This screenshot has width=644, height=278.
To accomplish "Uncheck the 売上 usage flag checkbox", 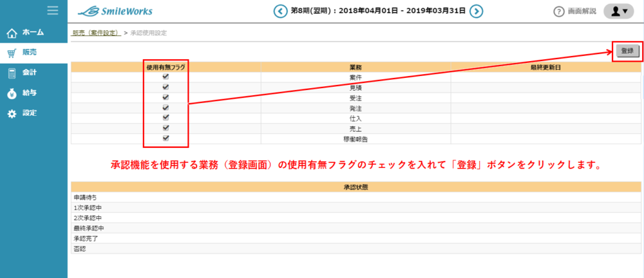I will [166, 128].
